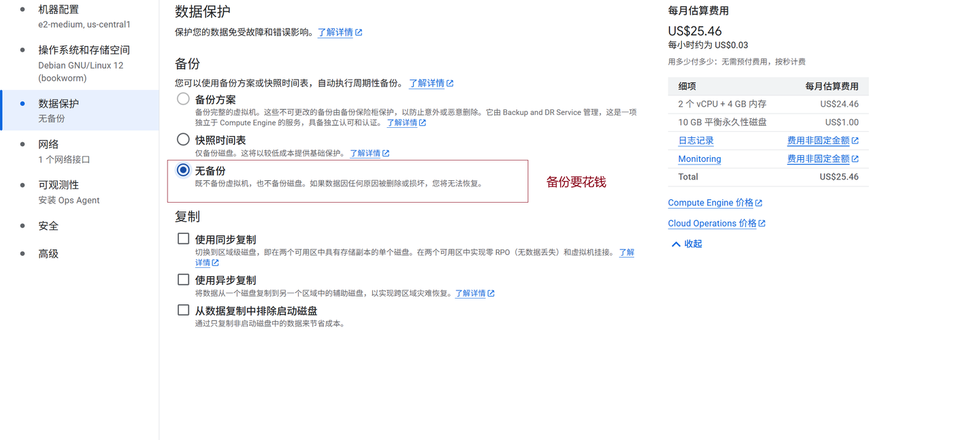Open 费用非固定金额 link in Monitoring row
The height and width of the screenshot is (440, 980).
[818, 158]
